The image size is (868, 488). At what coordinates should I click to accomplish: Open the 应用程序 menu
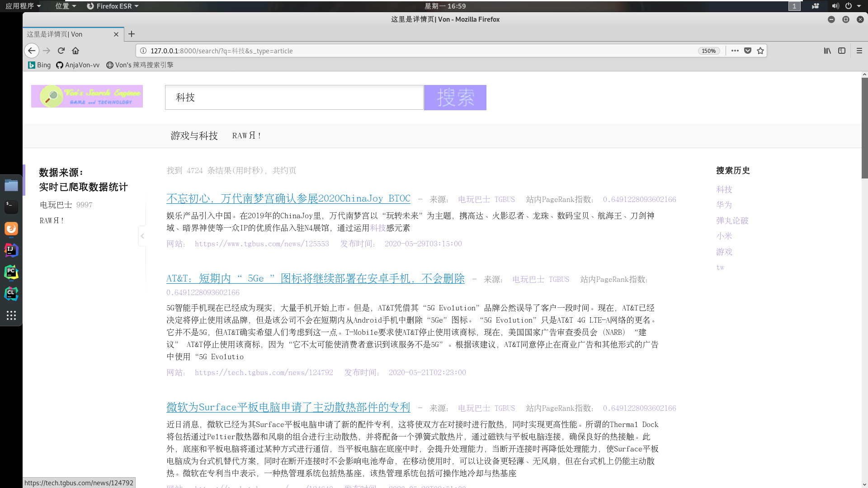[21, 6]
